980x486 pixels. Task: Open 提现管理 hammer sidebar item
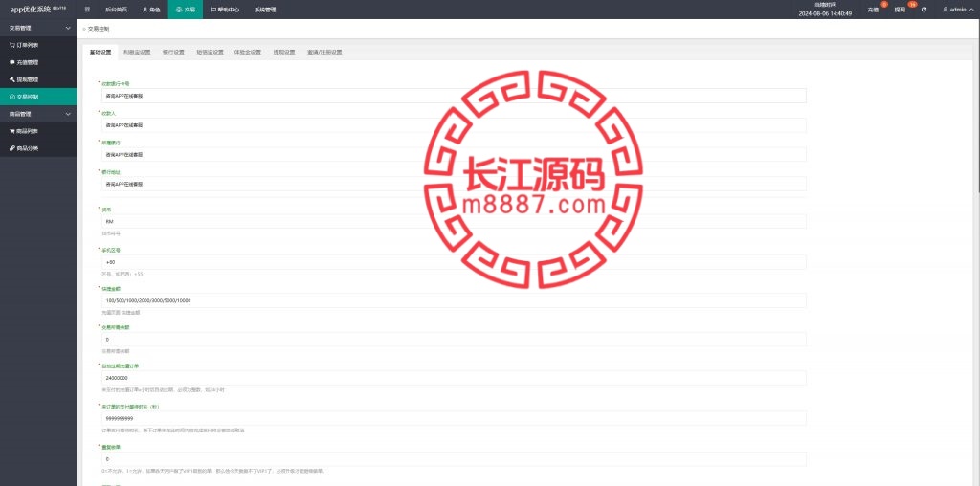click(x=38, y=79)
